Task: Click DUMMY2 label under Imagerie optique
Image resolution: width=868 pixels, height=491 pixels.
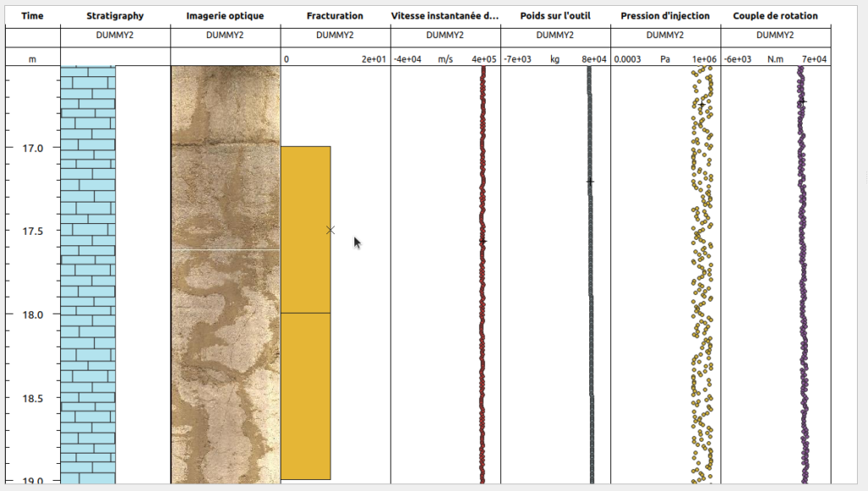Action: [225, 36]
